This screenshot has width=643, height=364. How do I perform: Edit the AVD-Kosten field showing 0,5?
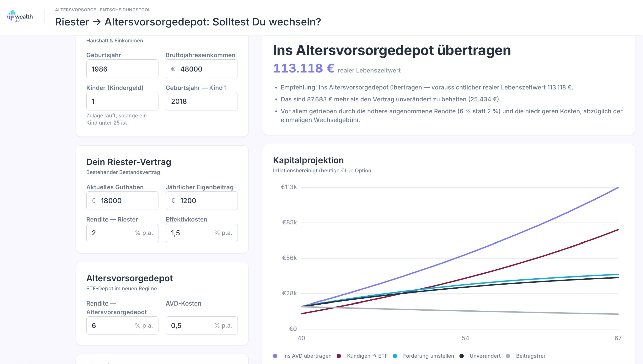[201, 325]
